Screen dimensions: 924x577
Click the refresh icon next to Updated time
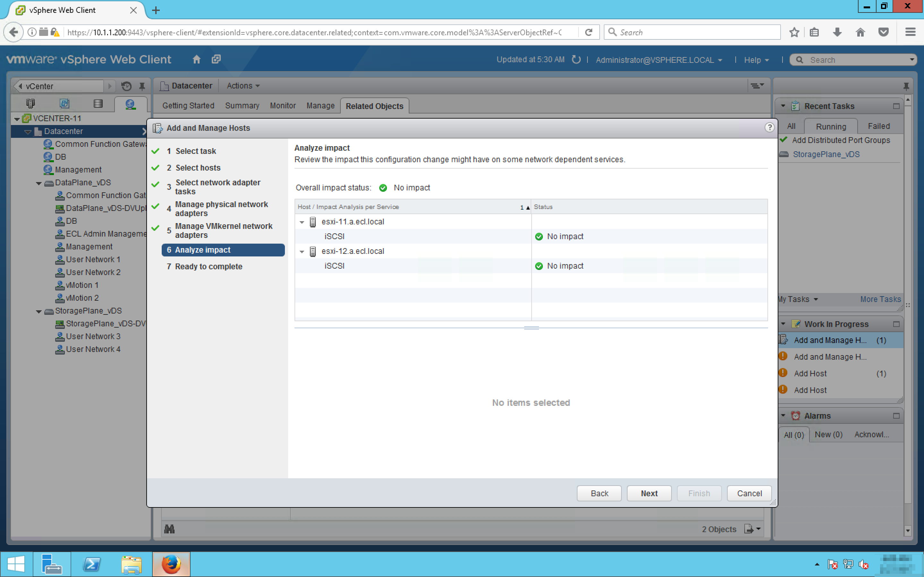[x=576, y=60]
